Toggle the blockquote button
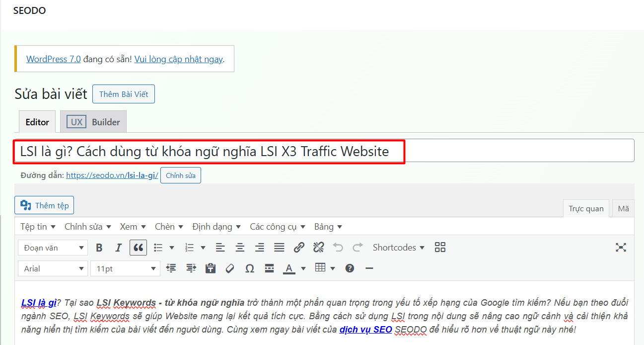The height and width of the screenshot is (345, 644). (x=138, y=248)
